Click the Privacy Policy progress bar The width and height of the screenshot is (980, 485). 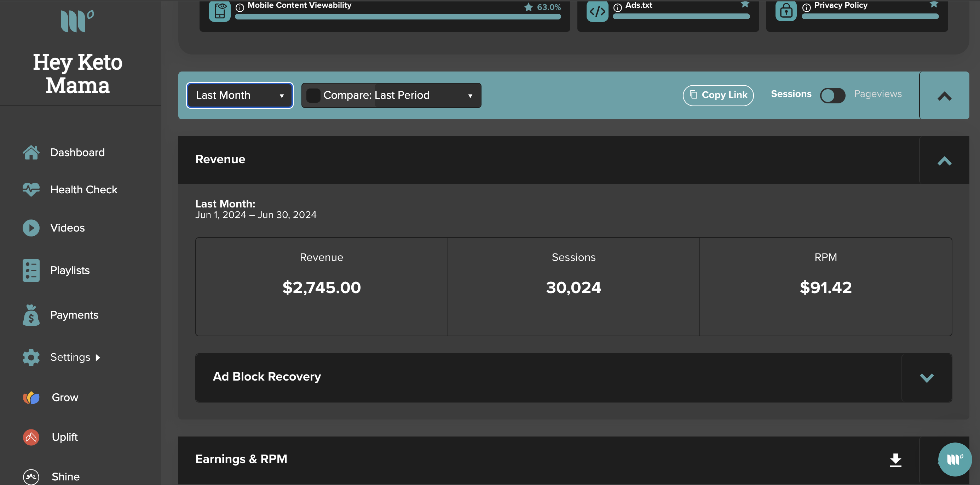(870, 16)
